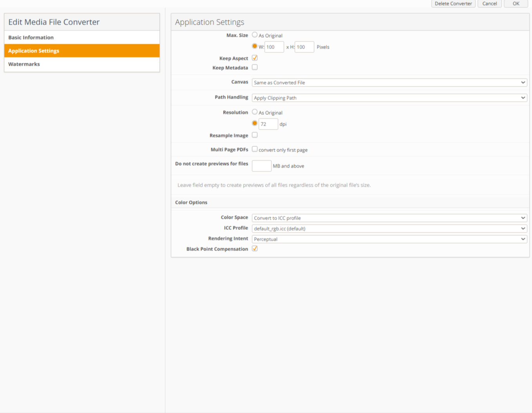The image size is (532, 413).
Task: Toggle Black Point Compensation checkbox
Action: coord(255,249)
